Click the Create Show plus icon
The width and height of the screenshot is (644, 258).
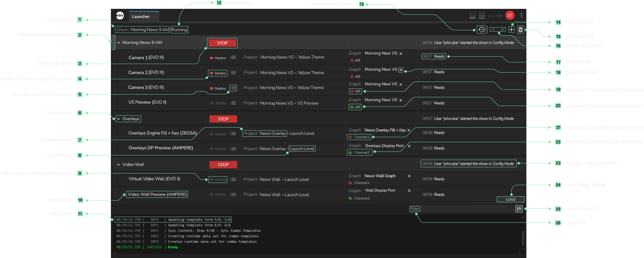(511, 30)
